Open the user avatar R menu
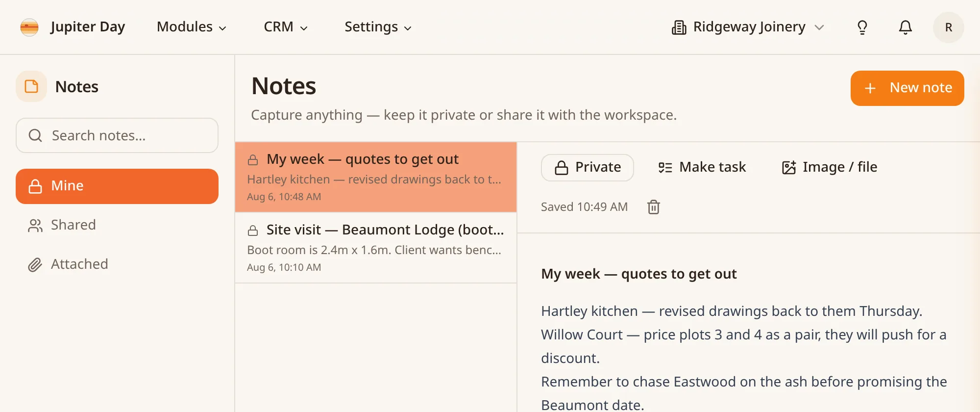This screenshot has width=980, height=412. (949, 27)
